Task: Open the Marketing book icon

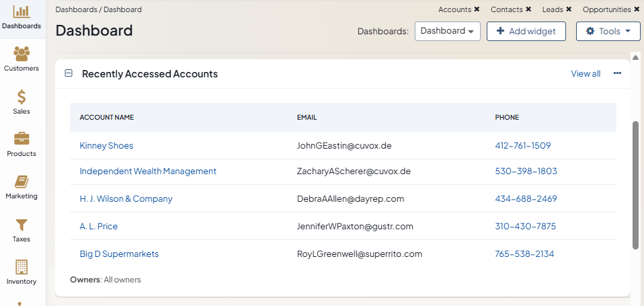Action: pyautogui.click(x=22, y=182)
